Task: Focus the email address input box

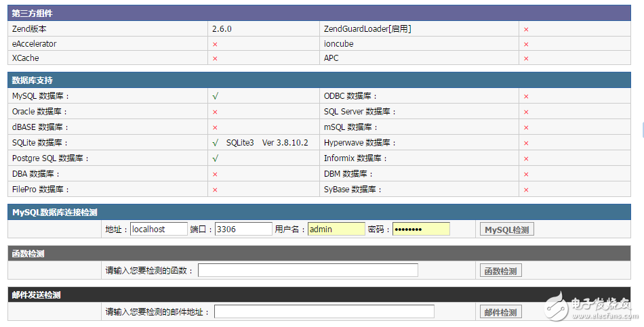Action: 324,311
